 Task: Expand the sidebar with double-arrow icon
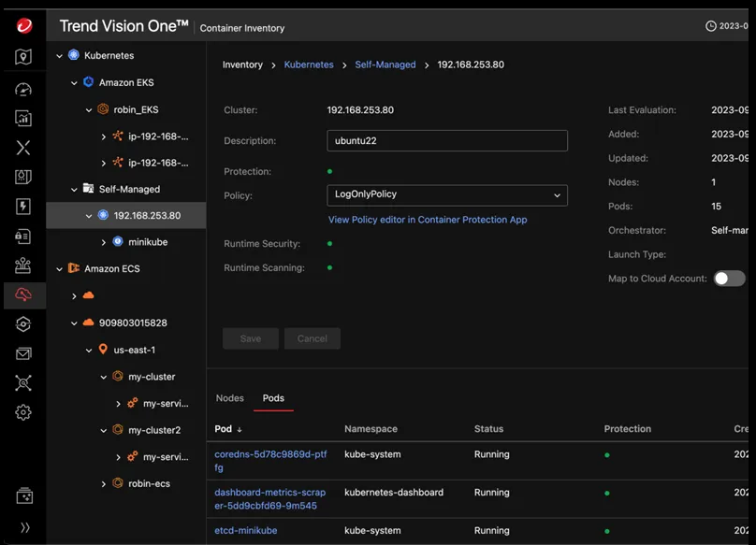pyautogui.click(x=24, y=527)
